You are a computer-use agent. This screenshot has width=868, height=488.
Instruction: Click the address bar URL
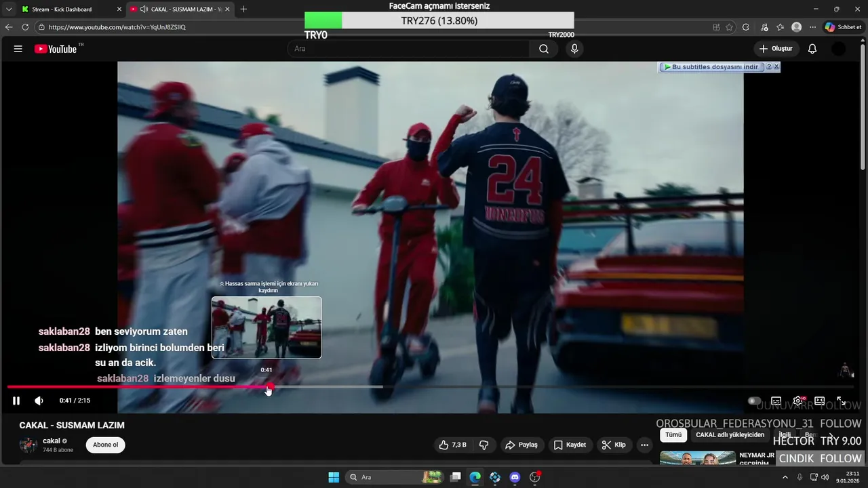click(x=117, y=27)
